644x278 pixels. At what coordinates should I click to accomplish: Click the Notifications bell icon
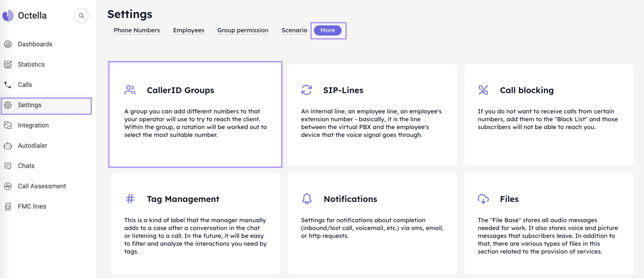307,199
